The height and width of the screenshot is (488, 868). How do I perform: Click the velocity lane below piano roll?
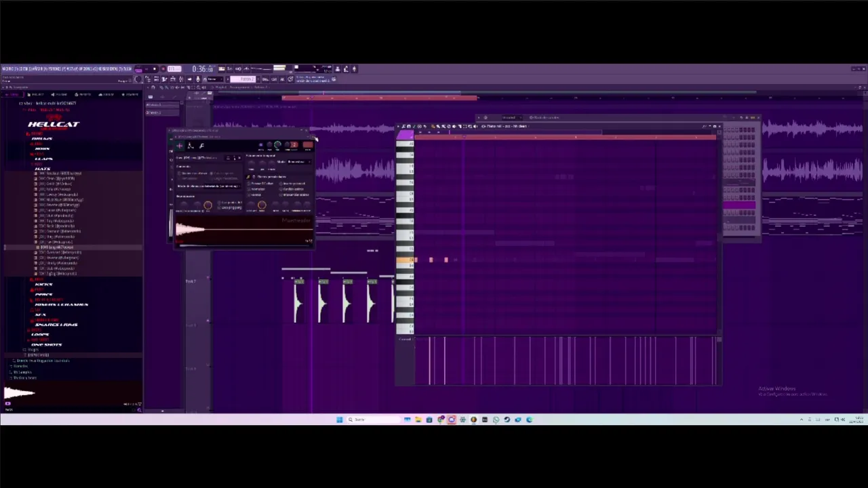(x=566, y=361)
